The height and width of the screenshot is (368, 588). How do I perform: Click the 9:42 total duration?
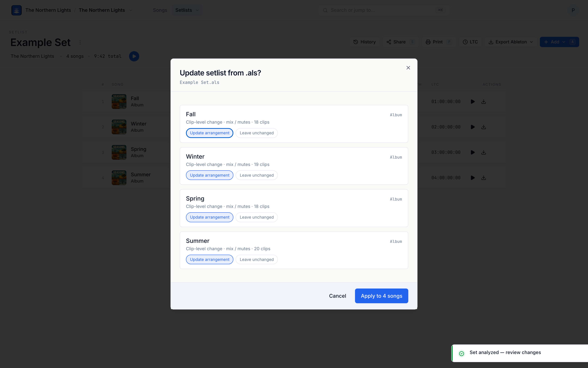point(108,56)
